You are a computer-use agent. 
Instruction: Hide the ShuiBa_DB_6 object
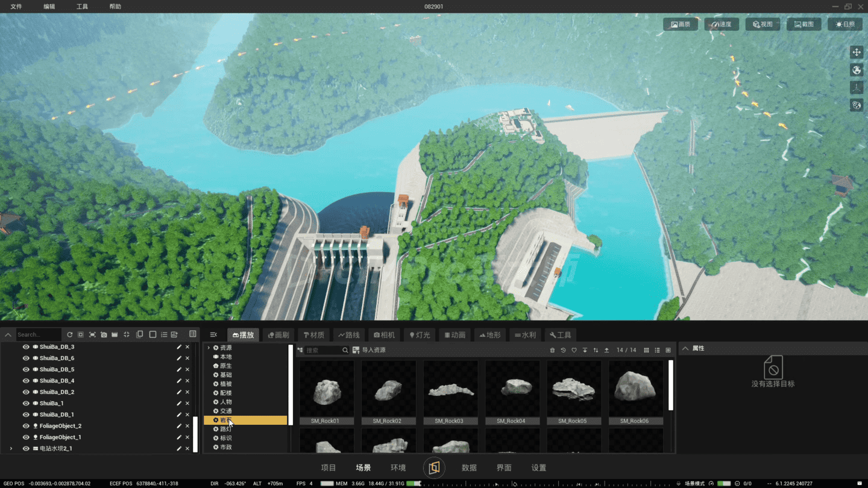(x=26, y=358)
